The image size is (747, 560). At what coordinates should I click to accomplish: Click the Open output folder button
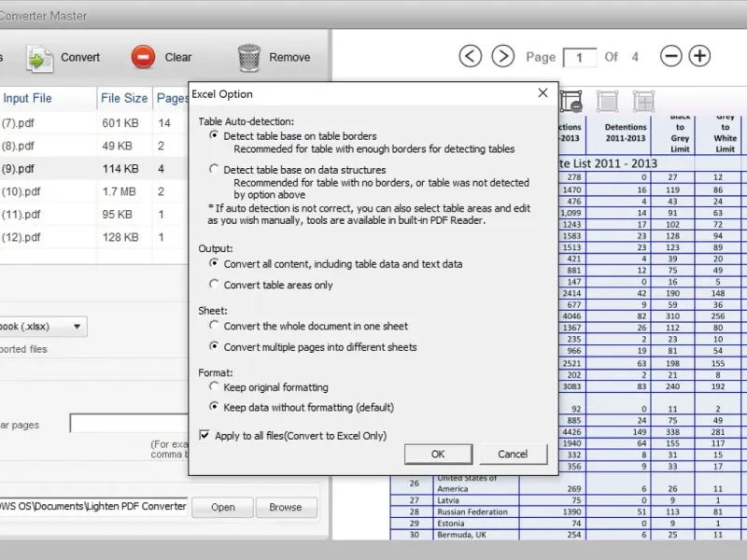222,507
